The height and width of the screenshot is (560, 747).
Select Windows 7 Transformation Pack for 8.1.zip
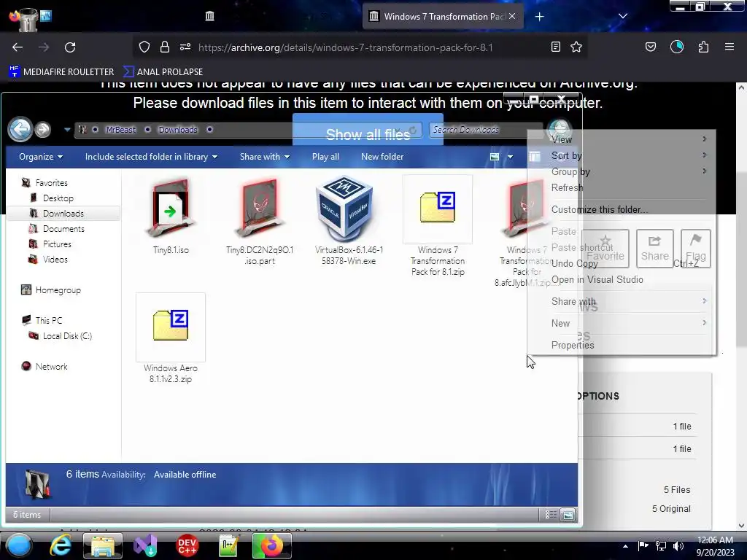point(438,208)
